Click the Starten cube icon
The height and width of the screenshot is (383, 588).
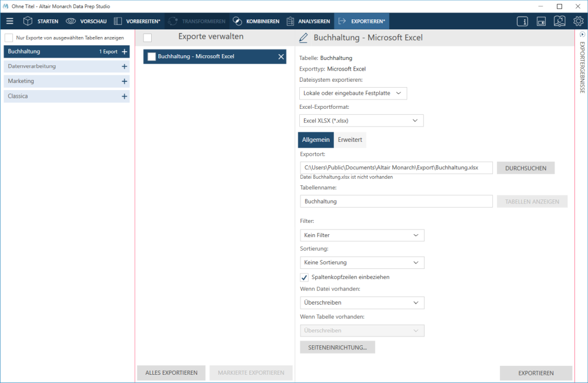click(x=28, y=21)
